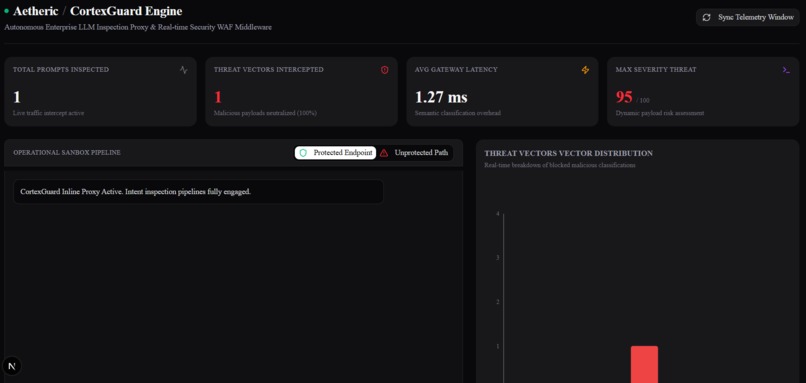Screen dimensions: 806x383
Task: Click the terminal prompt icon on Max Severity card
Action: (x=786, y=70)
